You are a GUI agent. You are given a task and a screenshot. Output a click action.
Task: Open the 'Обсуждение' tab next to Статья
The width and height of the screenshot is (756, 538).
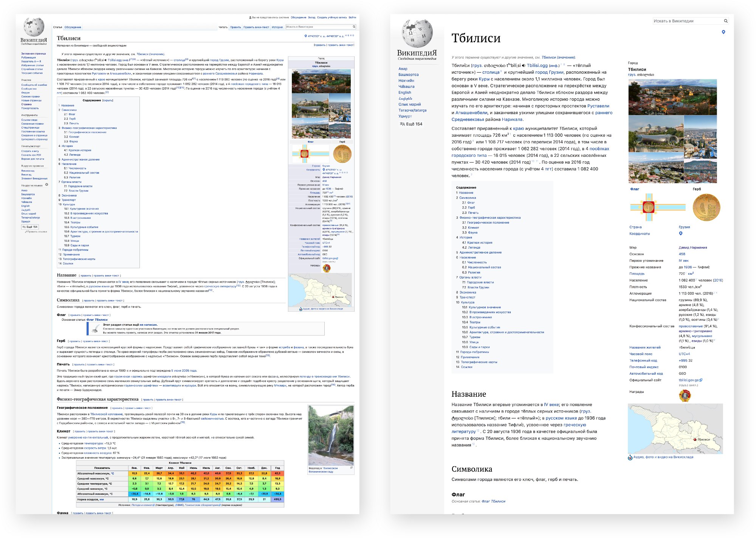[73, 27]
